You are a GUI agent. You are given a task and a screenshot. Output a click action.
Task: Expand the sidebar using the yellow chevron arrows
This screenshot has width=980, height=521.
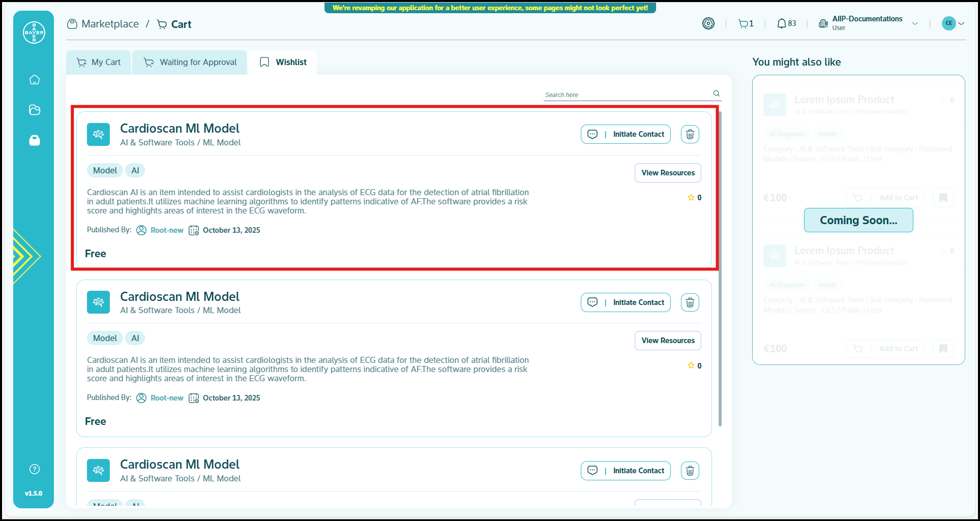pyautogui.click(x=24, y=256)
